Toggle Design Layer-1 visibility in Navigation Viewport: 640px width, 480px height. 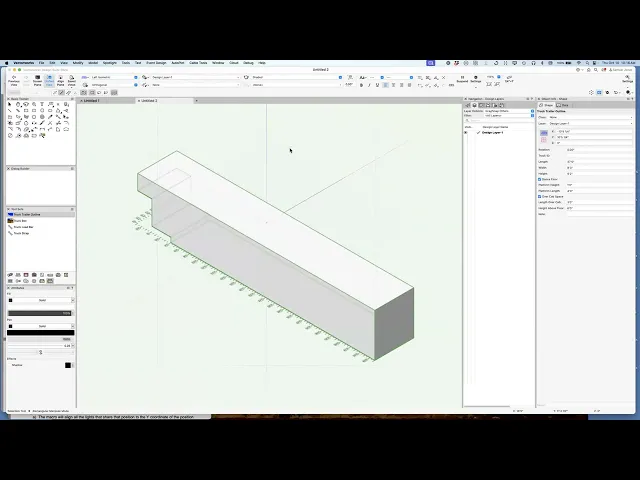point(466,133)
